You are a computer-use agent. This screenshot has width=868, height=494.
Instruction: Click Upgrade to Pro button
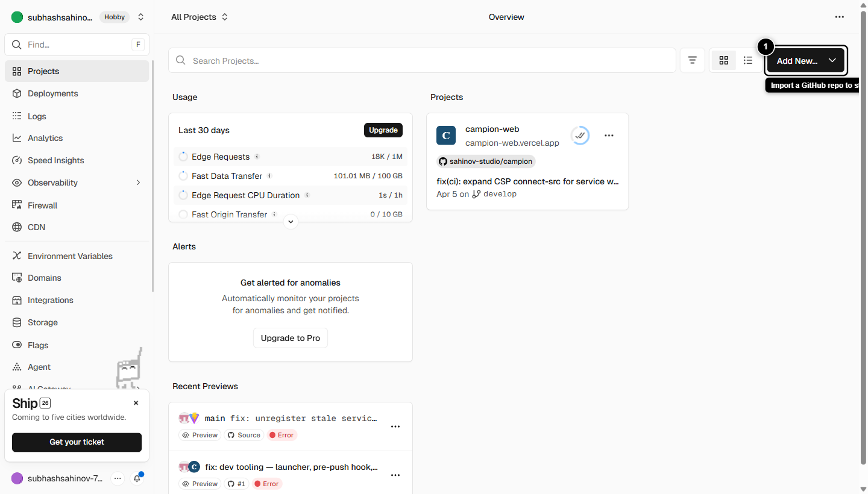(x=291, y=338)
